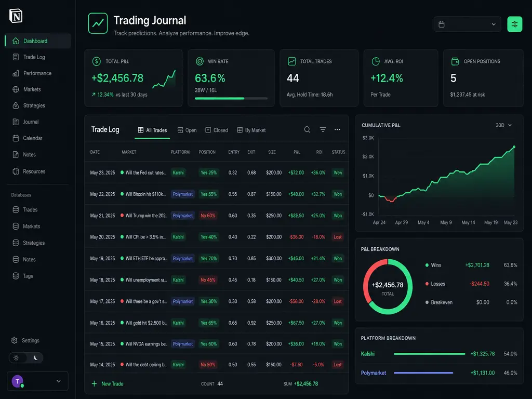Click the cumulative P&L endpoint marker
Viewport: 532px width, 399px height.
(514, 147)
